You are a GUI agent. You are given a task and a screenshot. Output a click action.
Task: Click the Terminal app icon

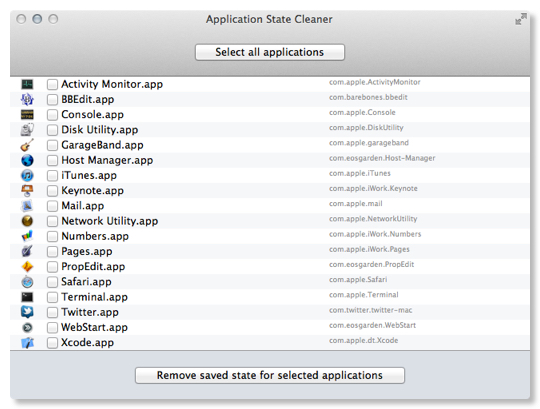point(27,297)
